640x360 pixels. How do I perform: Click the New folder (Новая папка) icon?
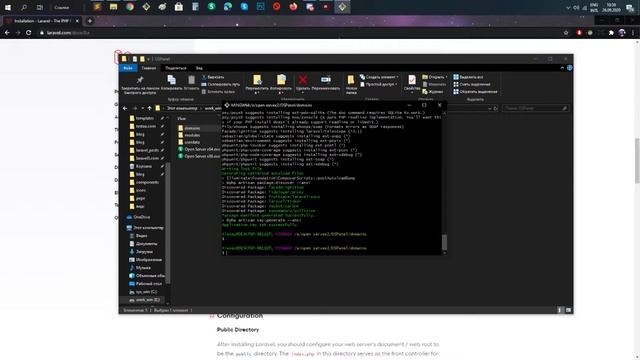[x=351, y=80]
